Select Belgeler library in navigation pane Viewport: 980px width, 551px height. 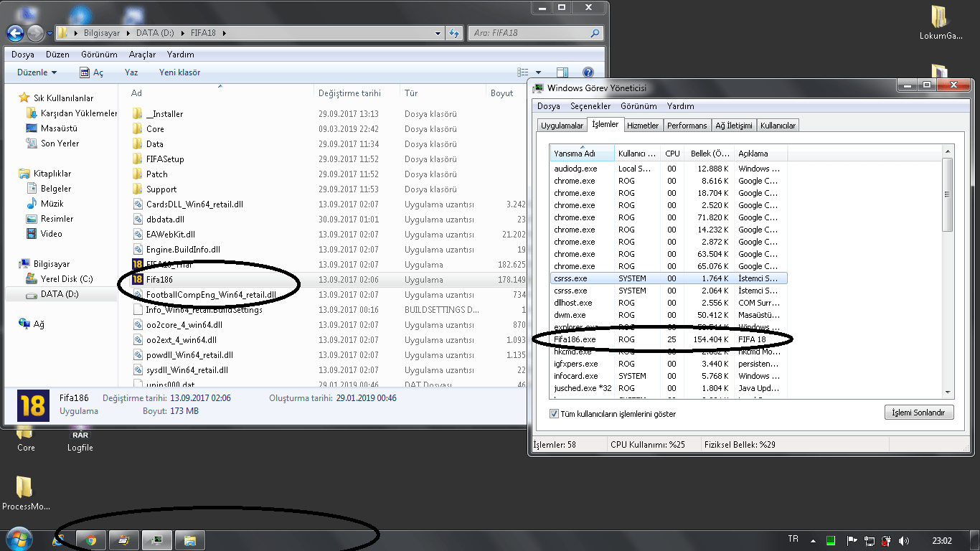[48, 189]
